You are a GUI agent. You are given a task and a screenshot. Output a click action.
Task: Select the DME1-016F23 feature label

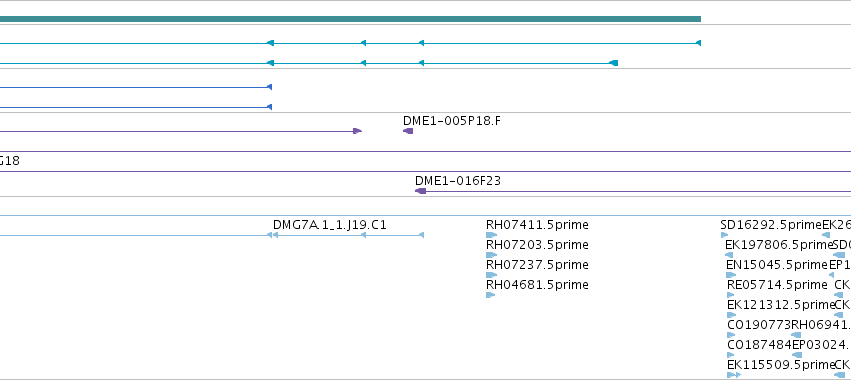458,181
